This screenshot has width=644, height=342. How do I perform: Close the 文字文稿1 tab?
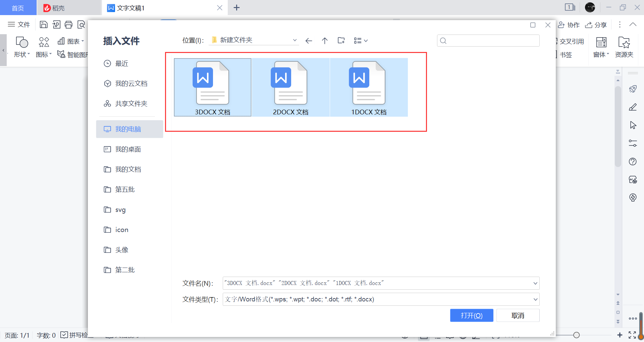click(x=220, y=8)
